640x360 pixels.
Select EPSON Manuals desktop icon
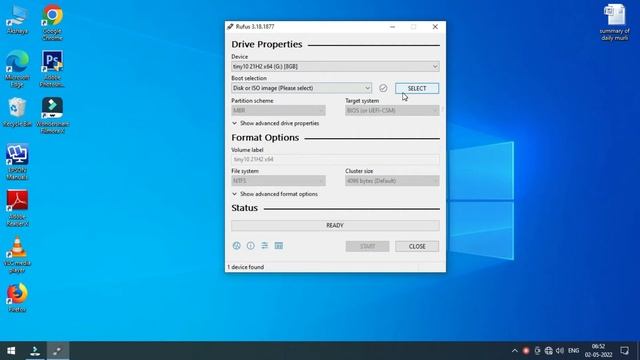pyautogui.click(x=17, y=162)
